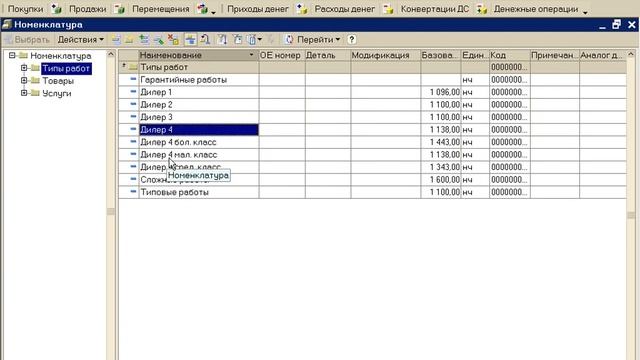640x360 pixels.
Task: Click the dash icon of Гарантийные работы row
Action: [133, 79]
